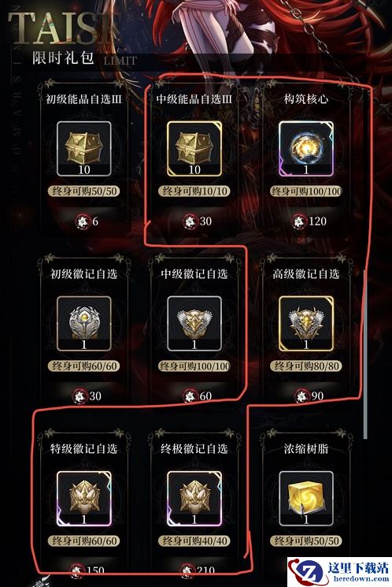Screen dimensions: 392x587
Task: Select the 中级能晶自选III gold chest icon
Action: (194, 148)
